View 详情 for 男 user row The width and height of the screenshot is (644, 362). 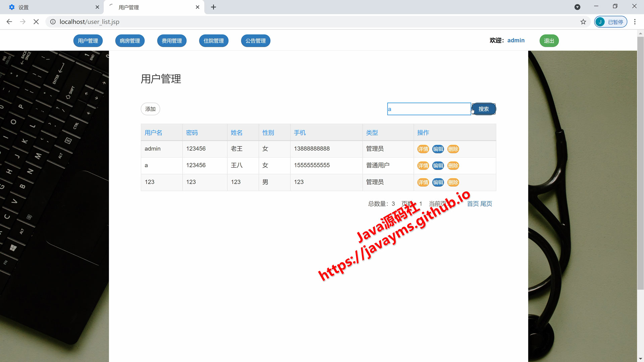[x=423, y=182]
